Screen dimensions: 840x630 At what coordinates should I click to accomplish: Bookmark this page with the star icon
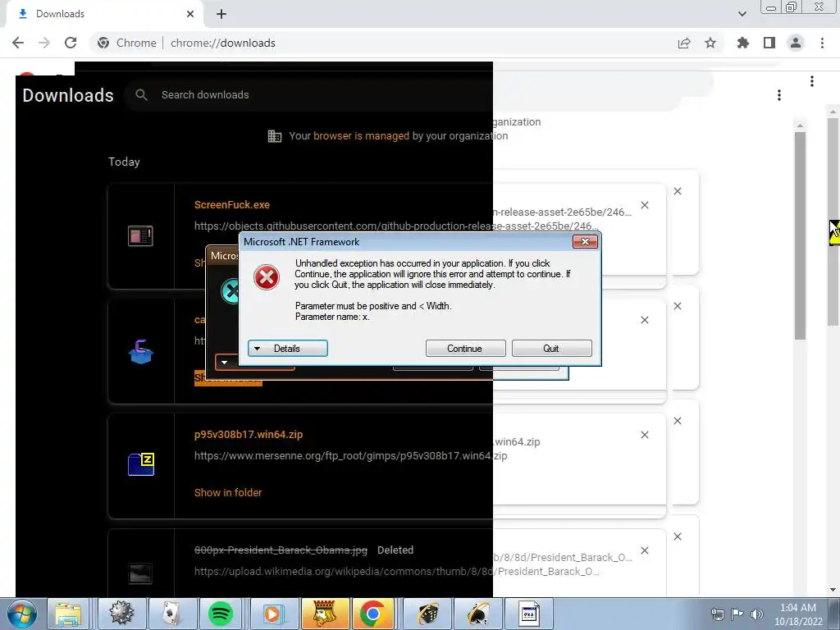[710, 43]
